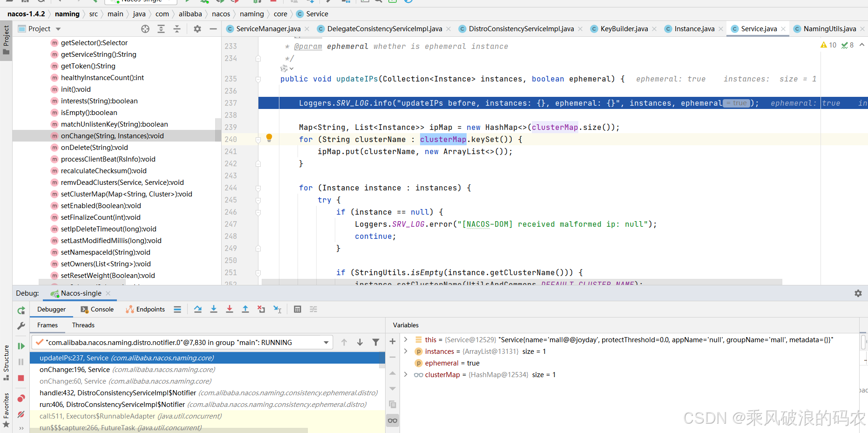Click the Step Into debug icon
Image resolution: width=868 pixels, height=433 pixels.
tap(214, 309)
